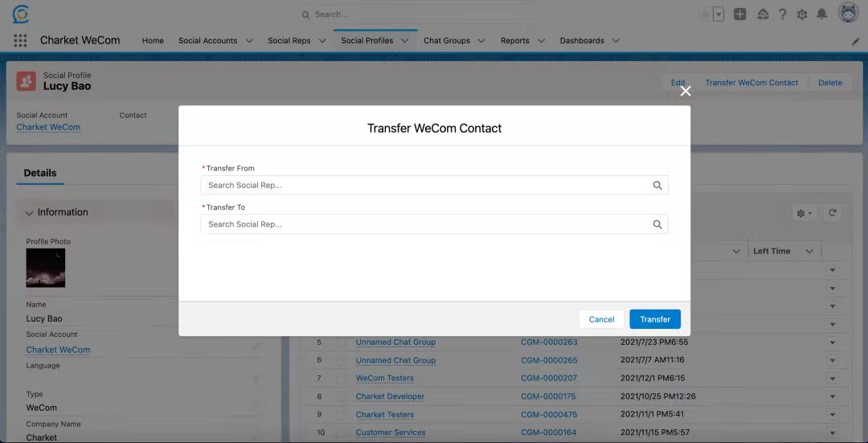Screen dimensions: 868x443
Task: Open the App Launcher grid icon
Action: pos(20,41)
